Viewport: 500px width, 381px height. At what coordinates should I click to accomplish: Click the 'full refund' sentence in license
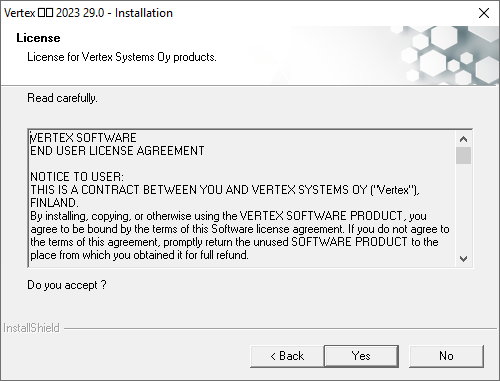click(x=139, y=255)
